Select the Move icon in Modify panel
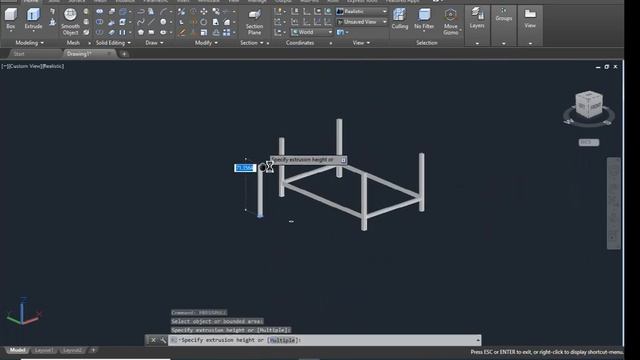Image resolution: width=640 pixels, height=360 pixels. point(204,11)
